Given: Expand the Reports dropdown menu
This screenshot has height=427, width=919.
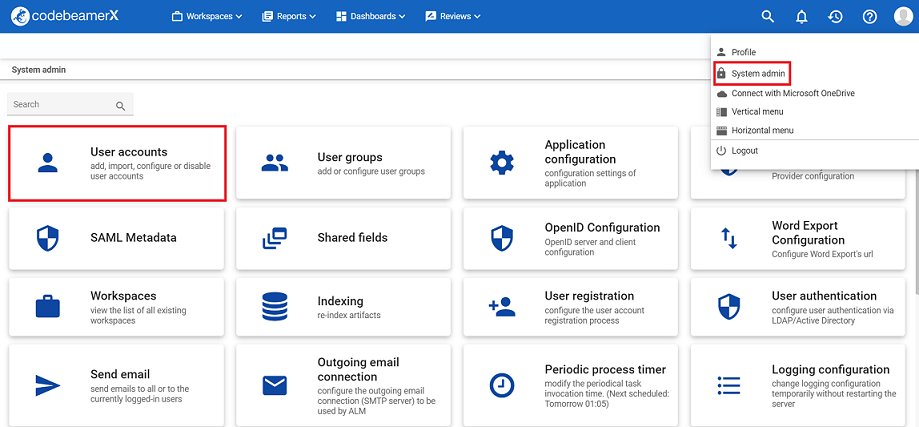Looking at the screenshot, I should [x=288, y=16].
